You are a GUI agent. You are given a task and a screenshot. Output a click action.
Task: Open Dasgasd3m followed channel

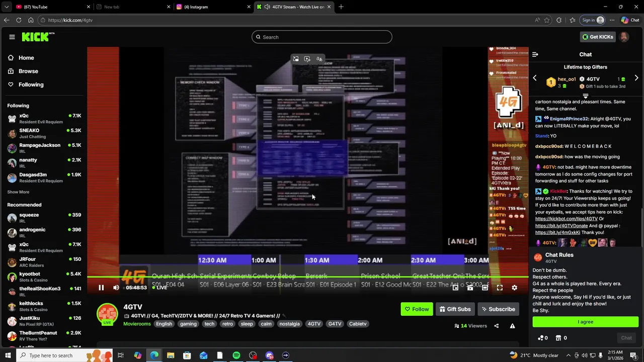tap(43, 177)
